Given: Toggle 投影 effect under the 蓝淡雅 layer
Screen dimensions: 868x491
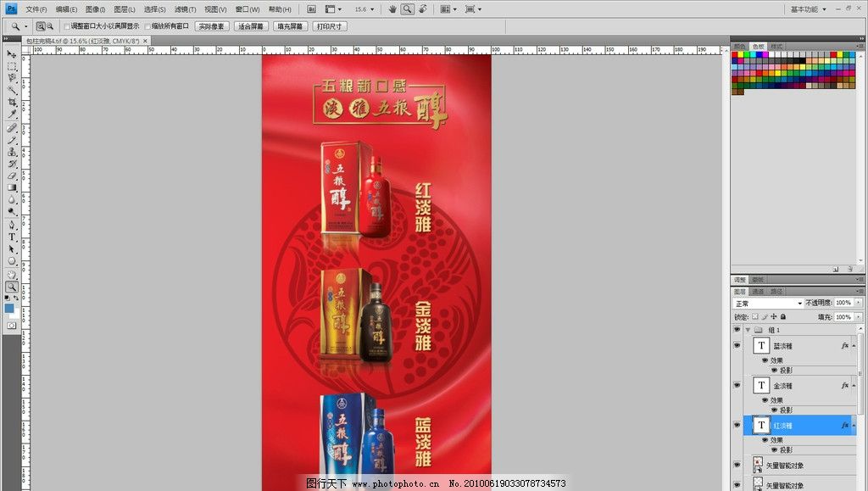Looking at the screenshot, I should (775, 371).
